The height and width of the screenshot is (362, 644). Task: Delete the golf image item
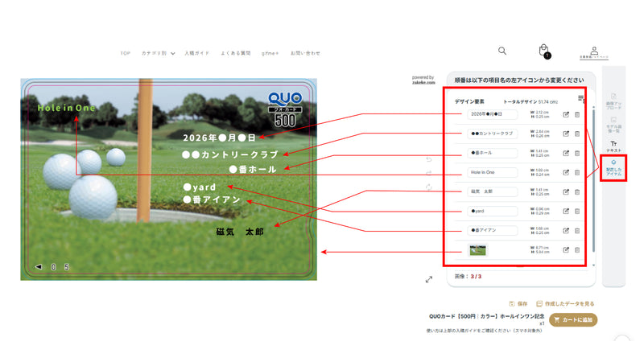[x=577, y=250]
